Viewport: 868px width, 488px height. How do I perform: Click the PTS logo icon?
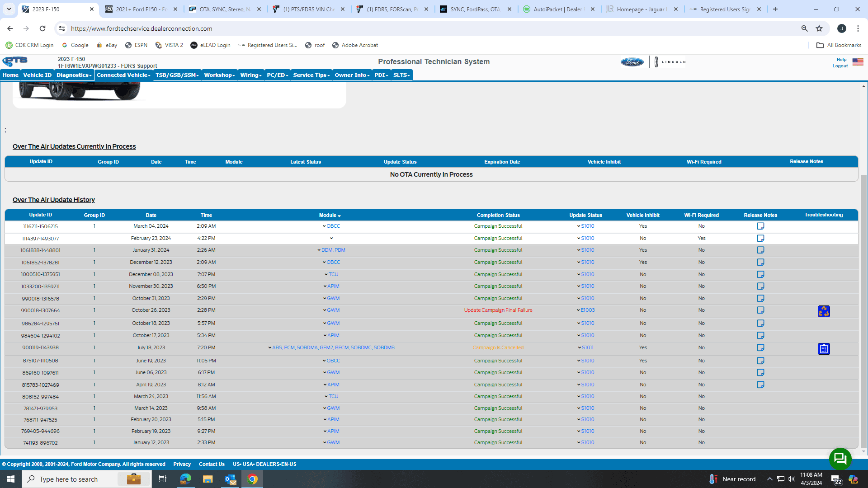15,61
